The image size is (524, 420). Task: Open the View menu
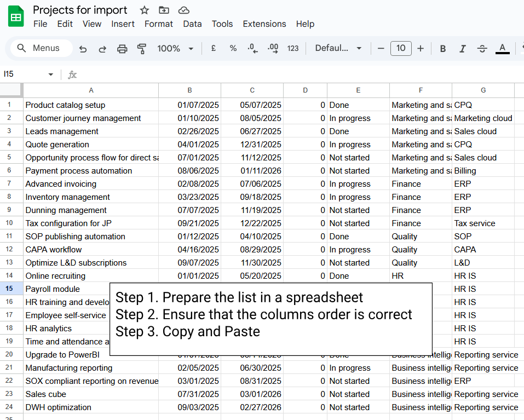point(92,24)
